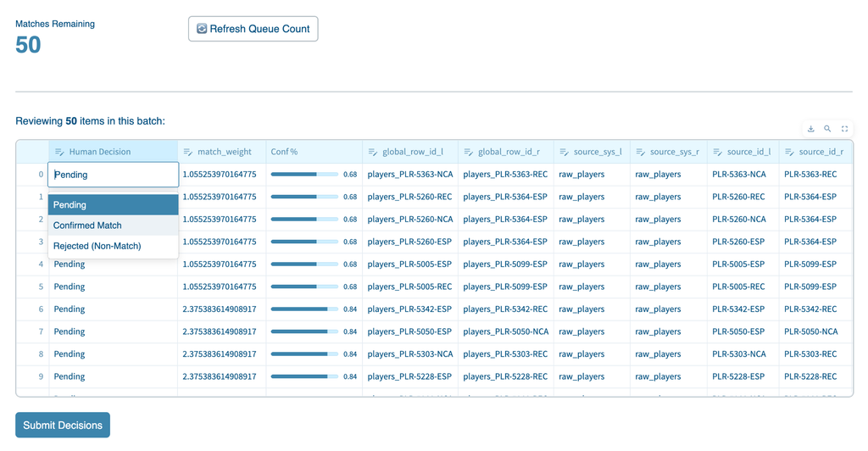This screenshot has width=868, height=451.
Task: Click the source_sys_r column header
Action: pos(669,152)
